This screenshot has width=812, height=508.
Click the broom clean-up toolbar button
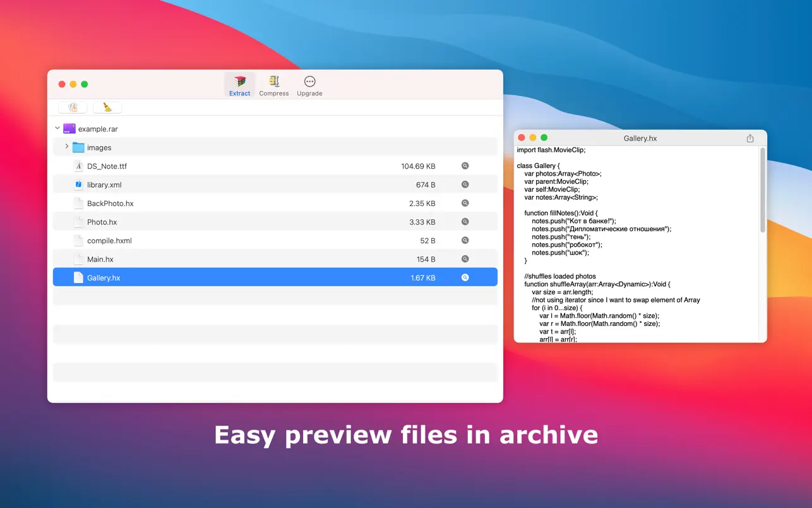click(107, 107)
